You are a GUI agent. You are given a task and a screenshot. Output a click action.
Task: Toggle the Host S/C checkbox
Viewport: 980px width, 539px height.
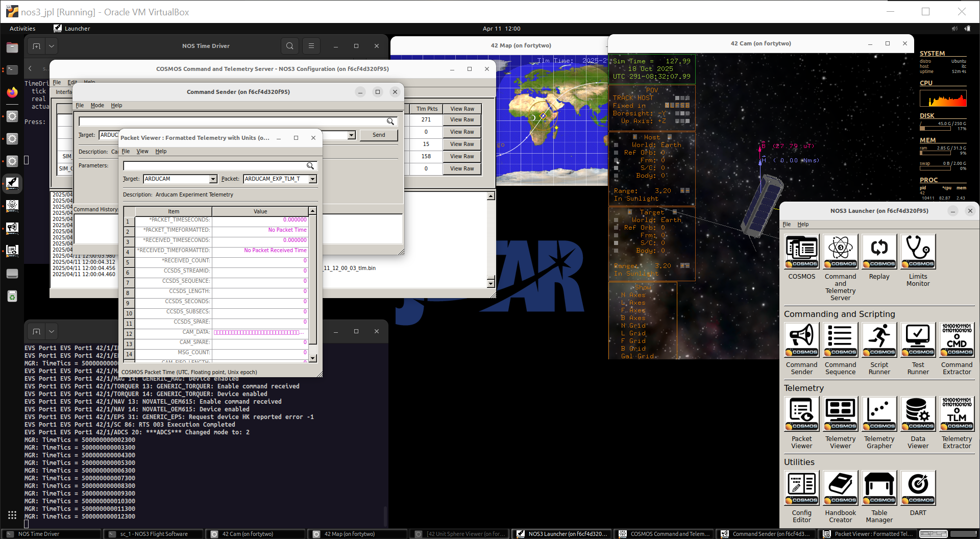pos(617,168)
